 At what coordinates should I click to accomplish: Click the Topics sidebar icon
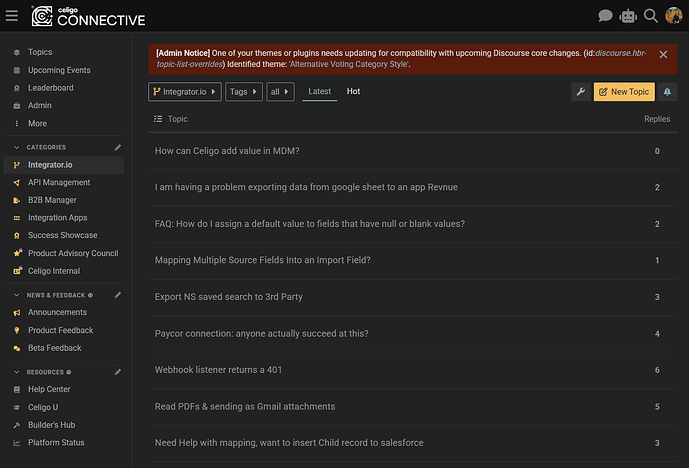[x=17, y=52]
